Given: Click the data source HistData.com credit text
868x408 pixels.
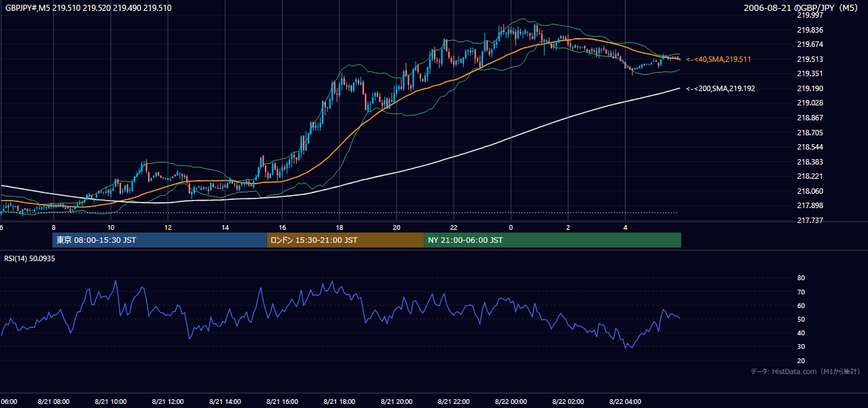Looking at the screenshot, I should [806, 371].
